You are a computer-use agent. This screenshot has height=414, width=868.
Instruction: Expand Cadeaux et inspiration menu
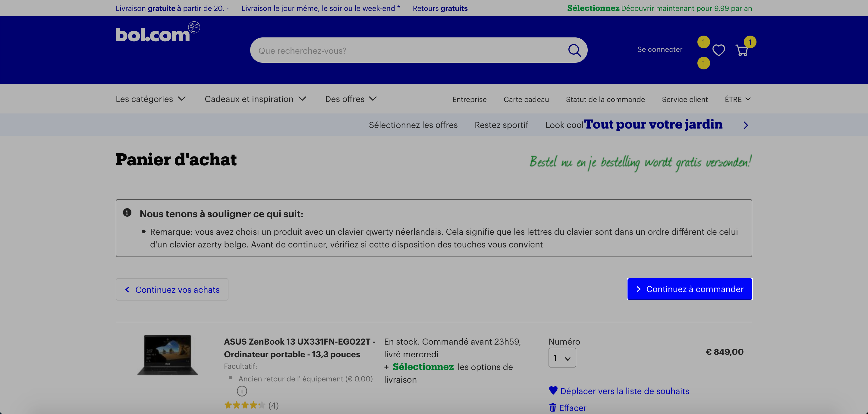255,99
